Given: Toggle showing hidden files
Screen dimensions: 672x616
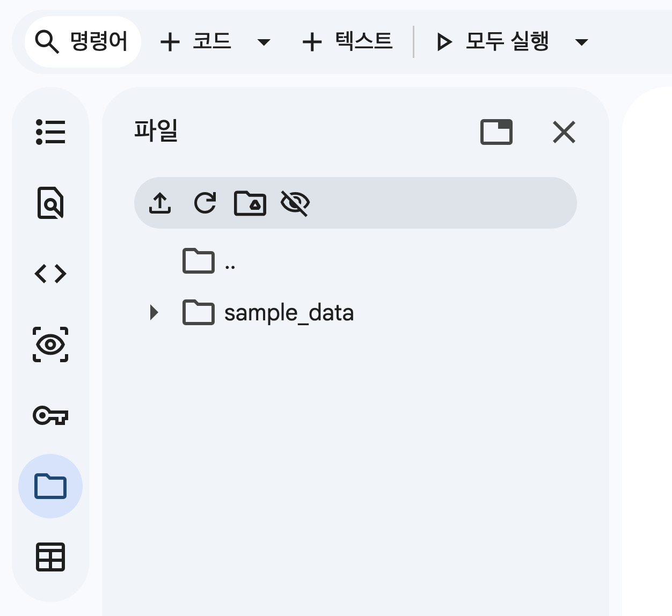Looking at the screenshot, I should [295, 203].
